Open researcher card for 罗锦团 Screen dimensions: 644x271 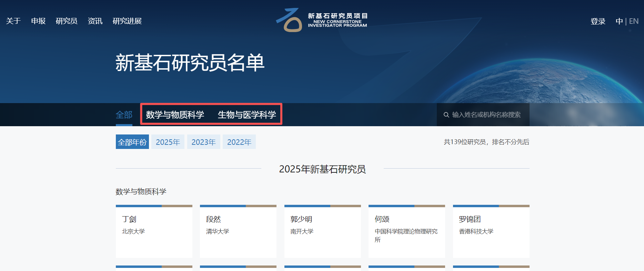click(x=491, y=231)
